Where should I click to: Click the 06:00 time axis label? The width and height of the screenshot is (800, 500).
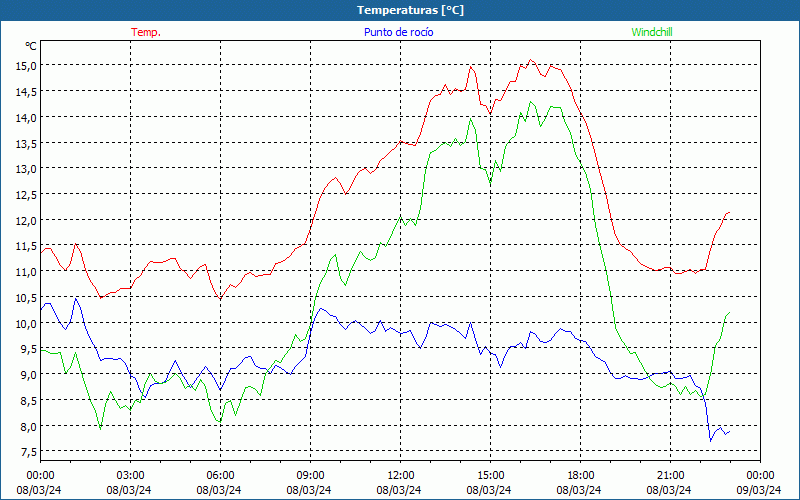click(x=220, y=476)
